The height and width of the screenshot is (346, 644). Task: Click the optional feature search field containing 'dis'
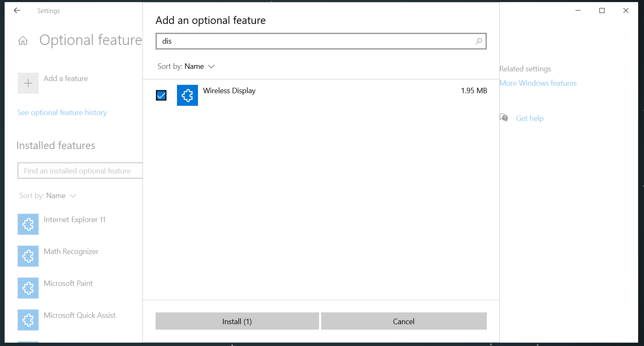pyautogui.click(x=315, y=41)
